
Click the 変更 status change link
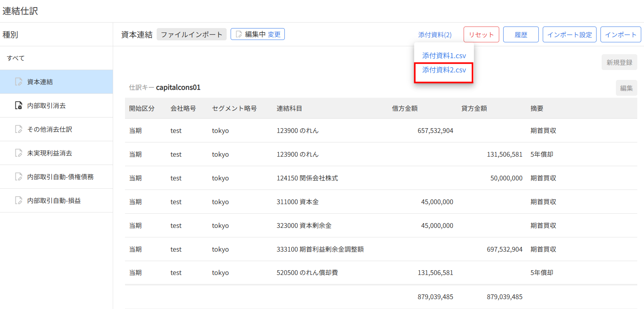pos(274,34)
